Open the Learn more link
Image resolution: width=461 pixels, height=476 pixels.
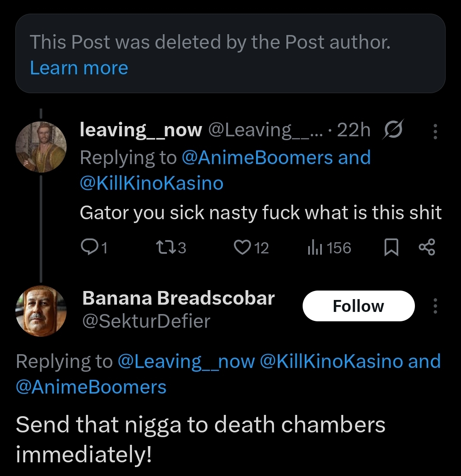[x=79, y=68]
